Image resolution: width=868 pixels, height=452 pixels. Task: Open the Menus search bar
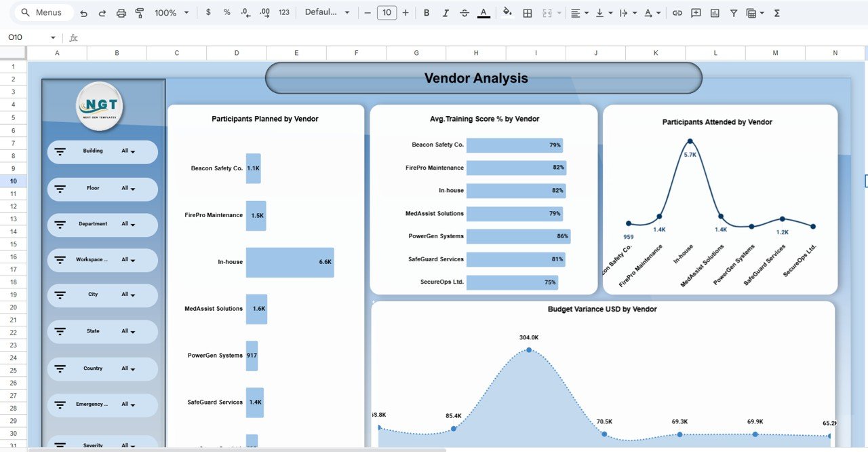click(43, 12)
